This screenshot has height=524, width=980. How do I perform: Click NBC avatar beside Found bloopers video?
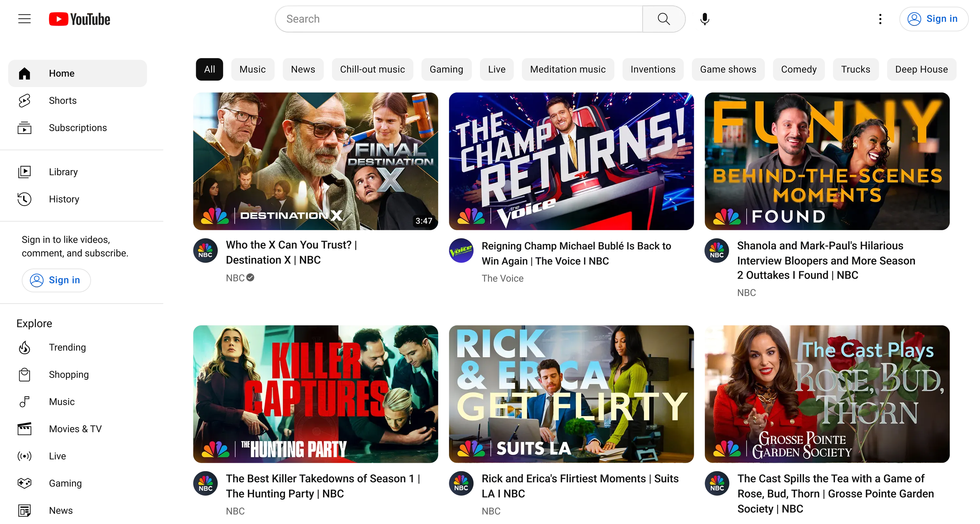717,251
